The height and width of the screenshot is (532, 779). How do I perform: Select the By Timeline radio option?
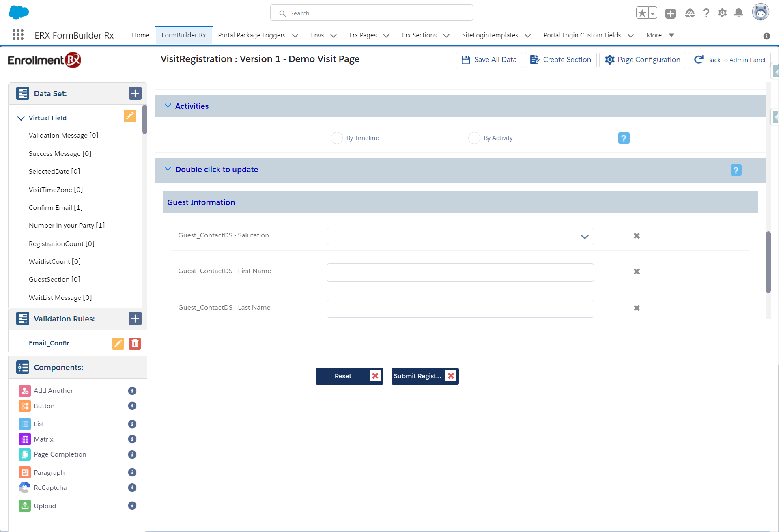(x=337, y=138)
